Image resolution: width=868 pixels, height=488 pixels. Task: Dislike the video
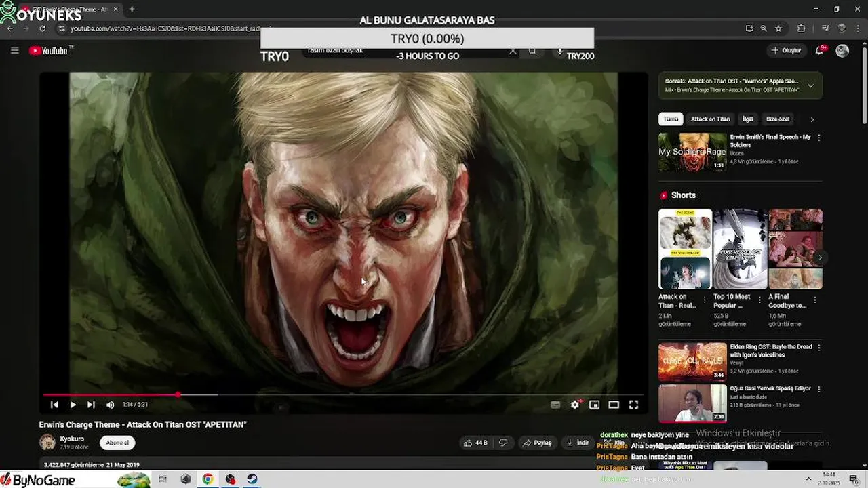503,443
